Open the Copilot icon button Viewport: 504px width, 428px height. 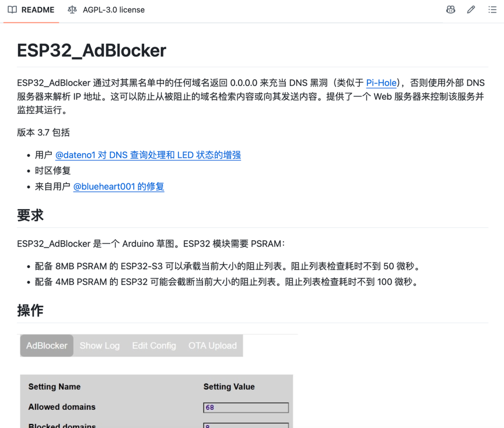pos(451,10)
